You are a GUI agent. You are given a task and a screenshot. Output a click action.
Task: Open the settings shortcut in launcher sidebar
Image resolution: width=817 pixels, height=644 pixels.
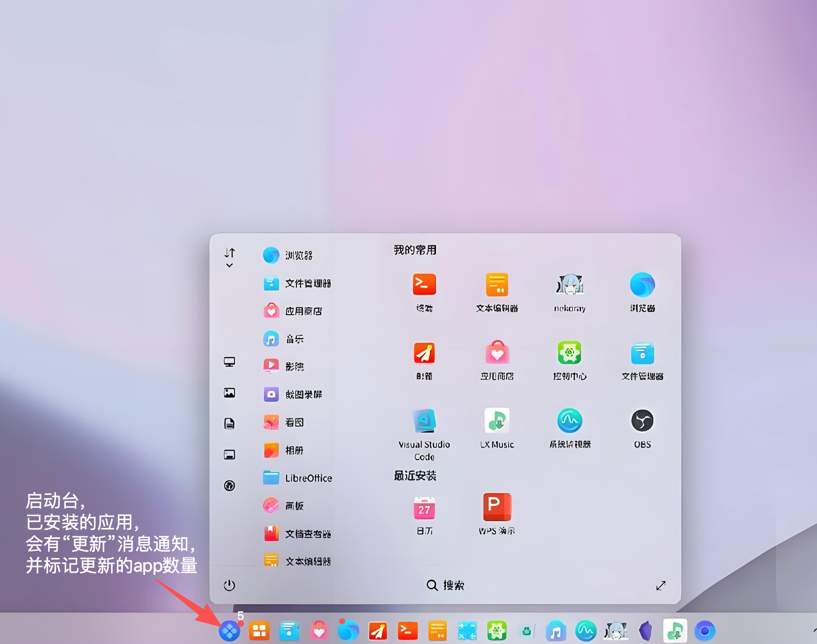[230, 486]
